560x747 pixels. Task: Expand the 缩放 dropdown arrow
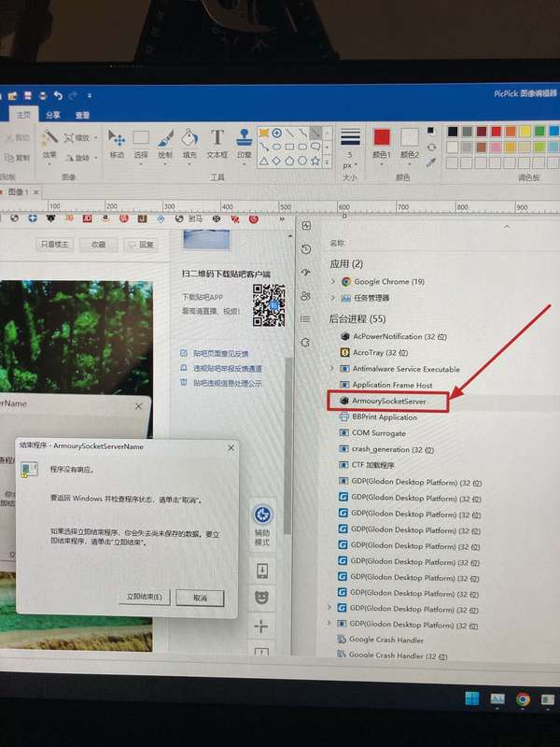tap(96, 137)
